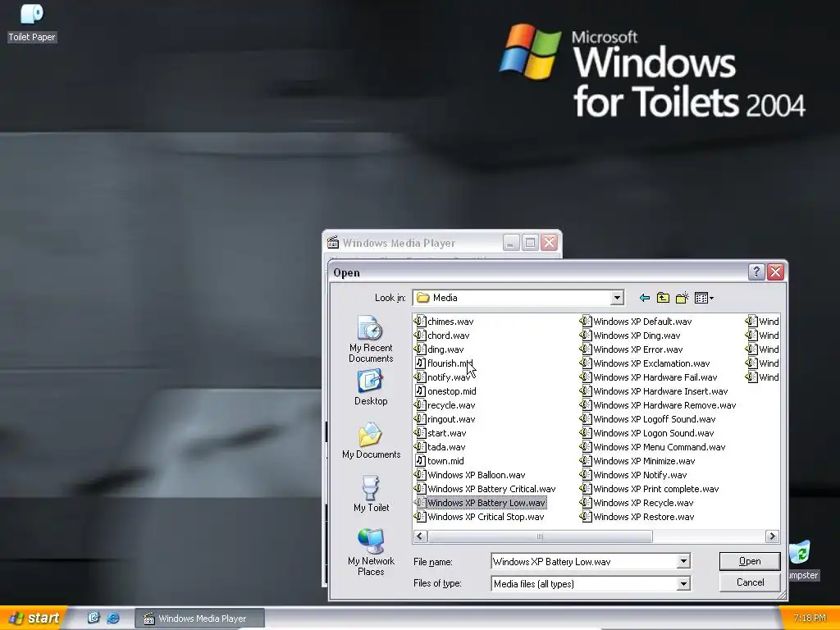Click the file list scrollbar right arrow

(x=772, y=536)
